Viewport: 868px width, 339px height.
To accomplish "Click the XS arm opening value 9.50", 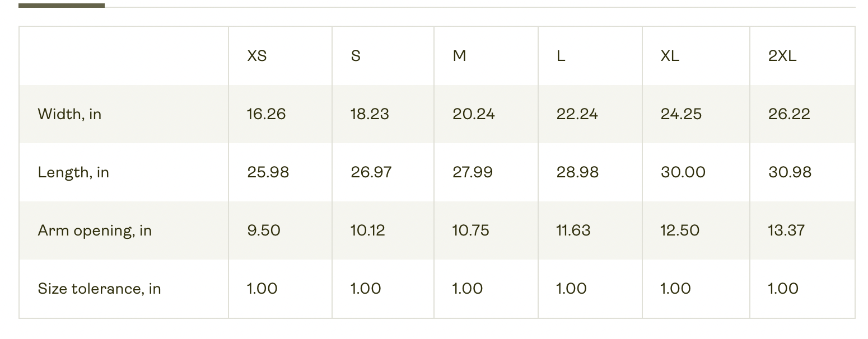I will (263, 230).
